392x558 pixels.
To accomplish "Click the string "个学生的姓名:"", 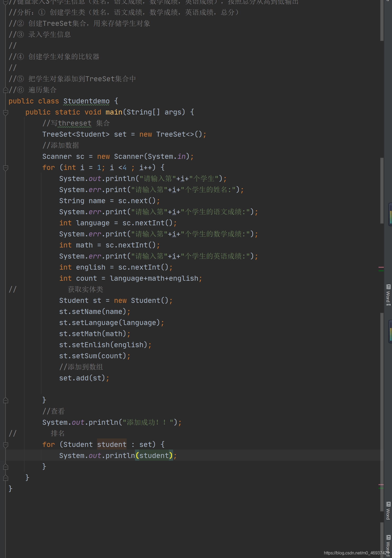I will pyautogui.click(x=208, y=190).
